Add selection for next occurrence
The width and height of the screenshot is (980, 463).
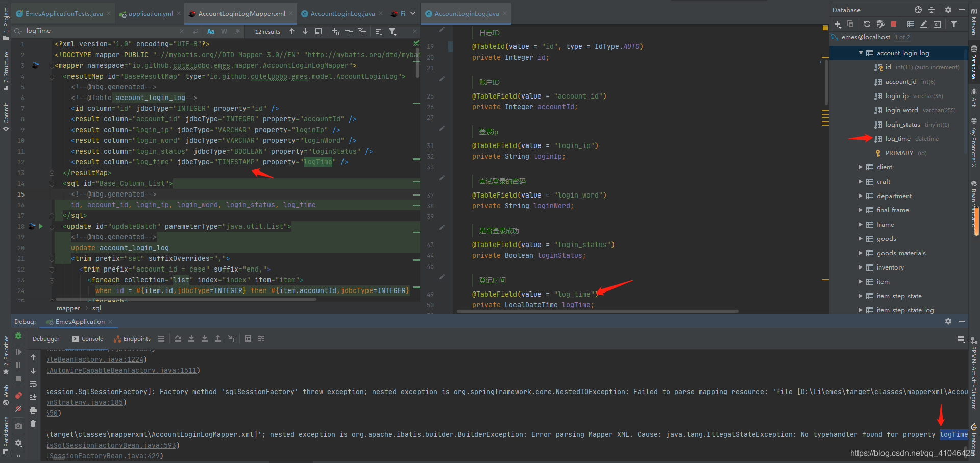(335, 31)
